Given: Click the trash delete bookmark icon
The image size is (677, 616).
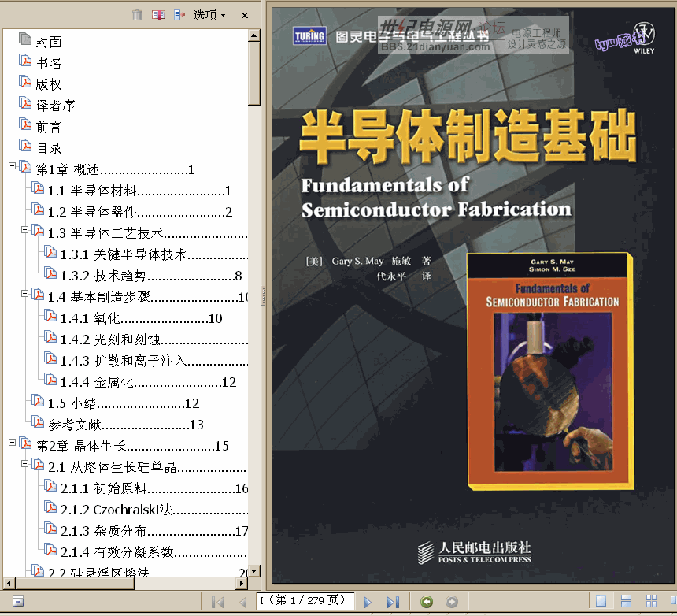Looking at the screenshot, I should point(137,15).
